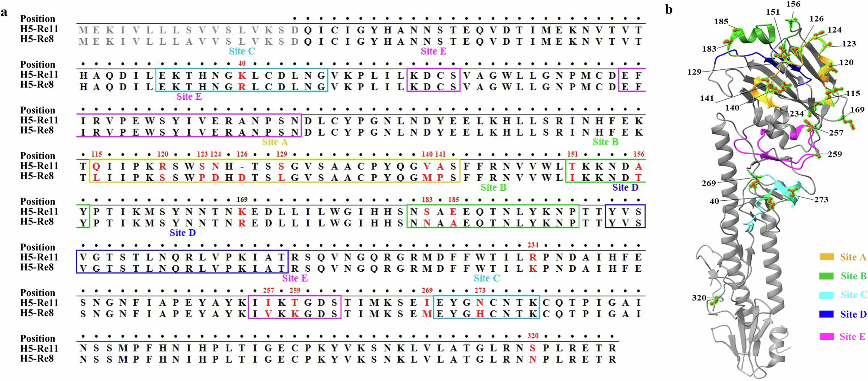Click residue label 183 on the 3D structure

(x=709, y=49)
